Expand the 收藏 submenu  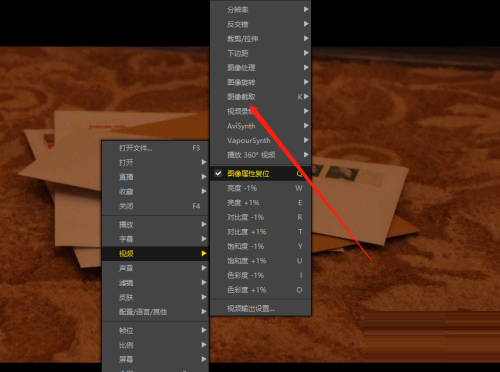155,191
